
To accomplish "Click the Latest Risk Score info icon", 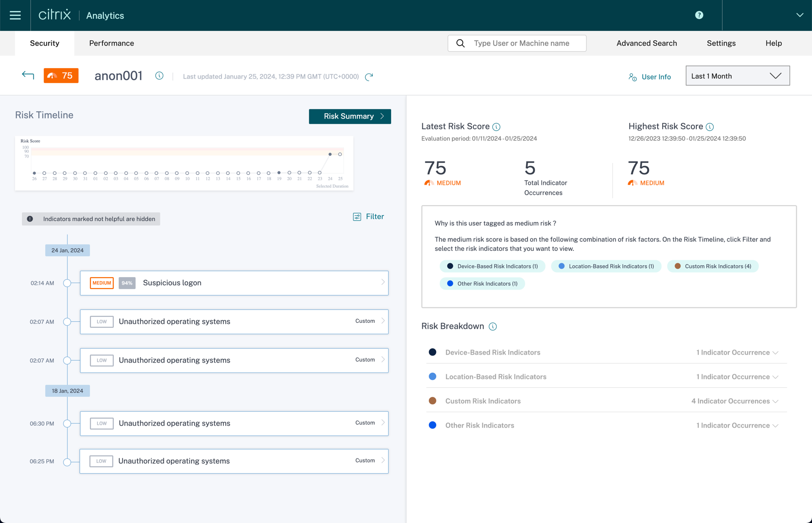I will coord(496,127).
